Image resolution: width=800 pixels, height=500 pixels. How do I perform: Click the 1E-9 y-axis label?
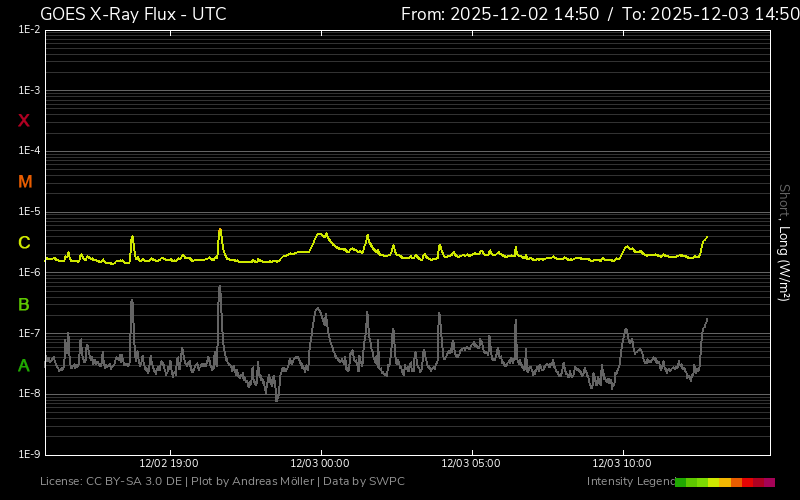pyautogui.click(x=29, y=454)
